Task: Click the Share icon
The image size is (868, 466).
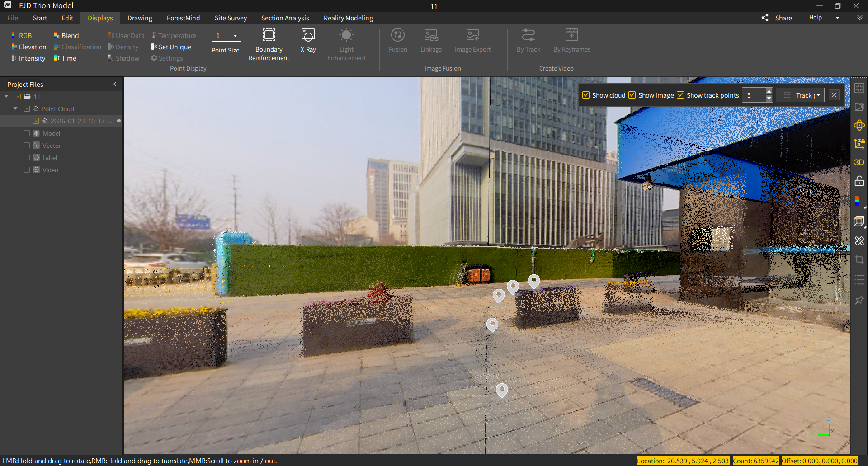Action: click(x=765, y=18)
